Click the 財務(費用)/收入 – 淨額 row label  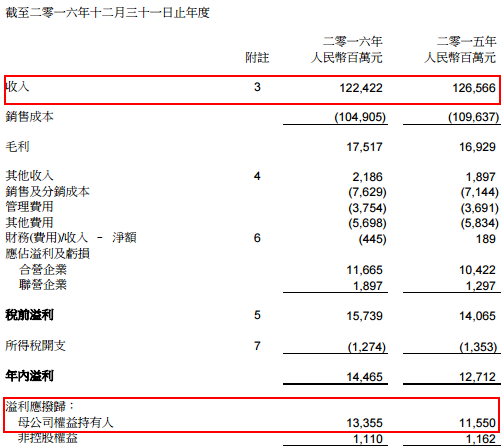[71, 238]
